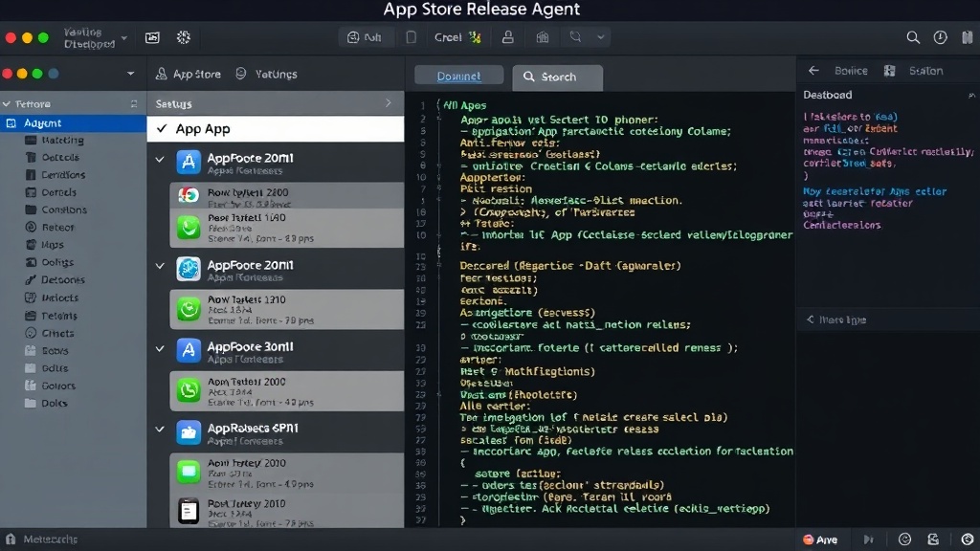Screen dimensions: 980x551
Task: Collapse the AppFoote 3om1 group chevron
Action: pos(160,348)
